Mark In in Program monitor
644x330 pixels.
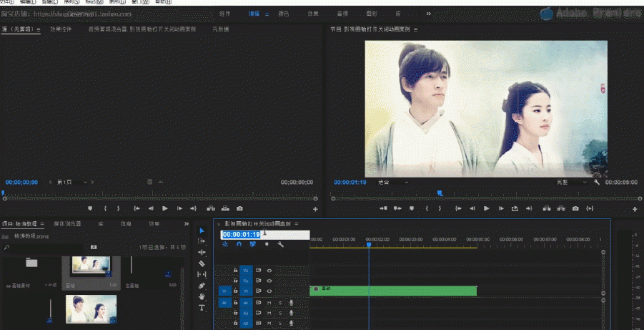click(x=427, y=208)
